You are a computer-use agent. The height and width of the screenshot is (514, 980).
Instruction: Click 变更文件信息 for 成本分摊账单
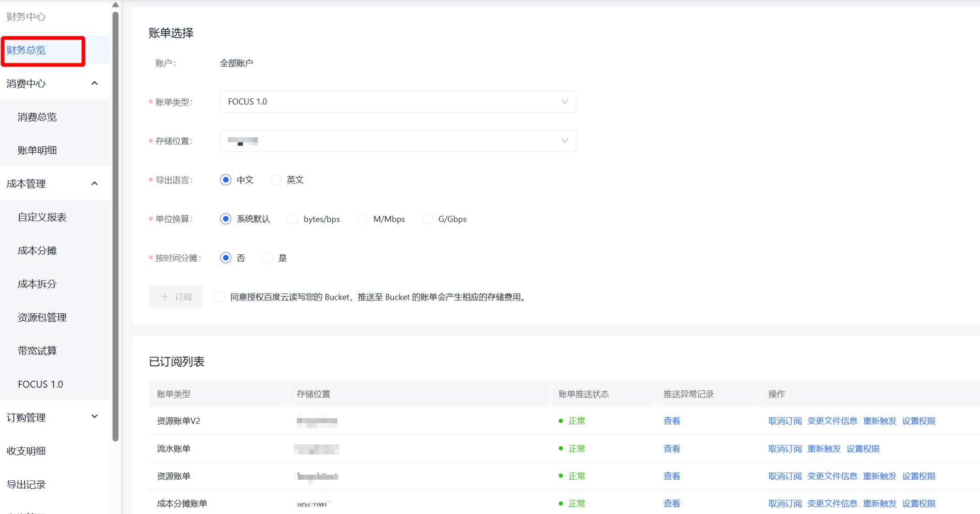[x=832, y=503]
